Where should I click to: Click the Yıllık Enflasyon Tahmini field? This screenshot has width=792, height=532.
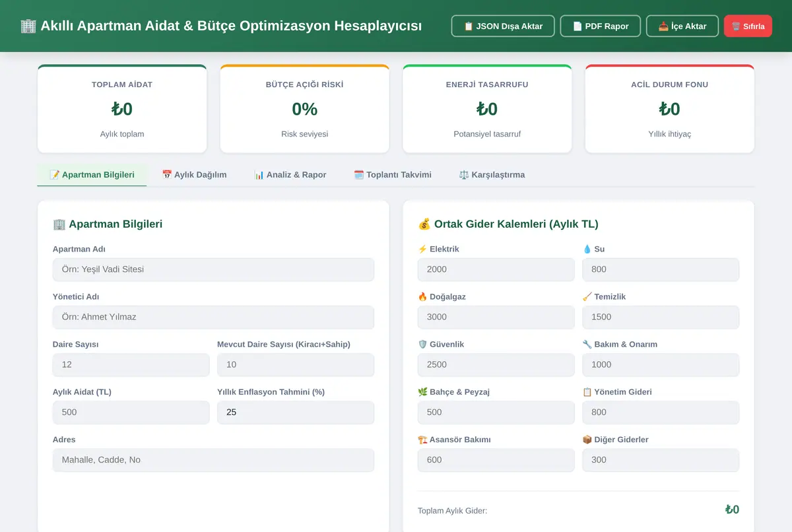[x=296, y=412]
